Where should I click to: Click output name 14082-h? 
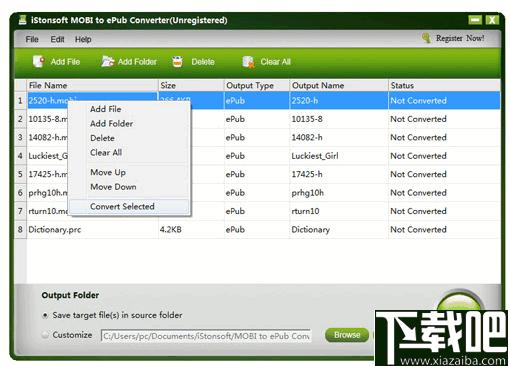pos(307,137)
